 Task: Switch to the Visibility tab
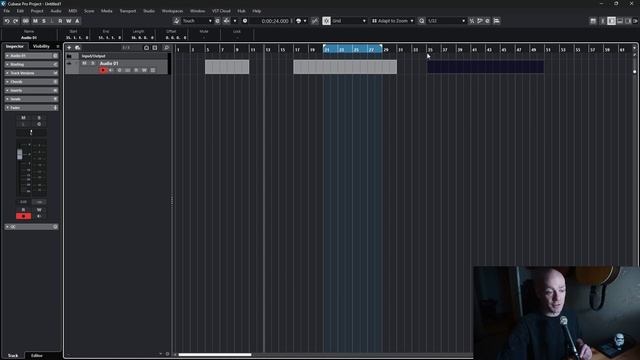(x=41, y=47)
